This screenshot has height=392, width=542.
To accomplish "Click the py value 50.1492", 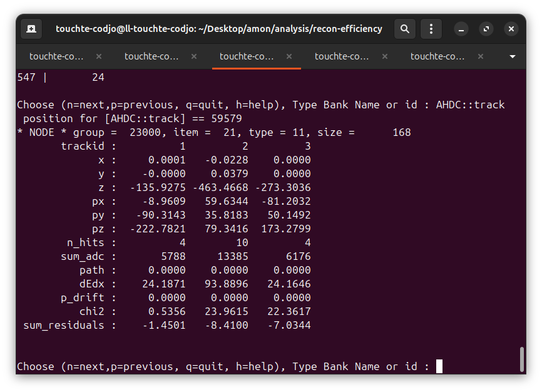I will [289, 215].
